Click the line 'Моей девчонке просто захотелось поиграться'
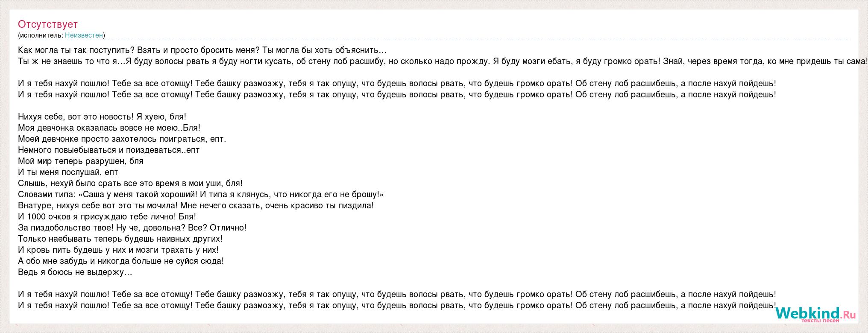868x333 pixels. pyautogui.click(x=122, y=139)
